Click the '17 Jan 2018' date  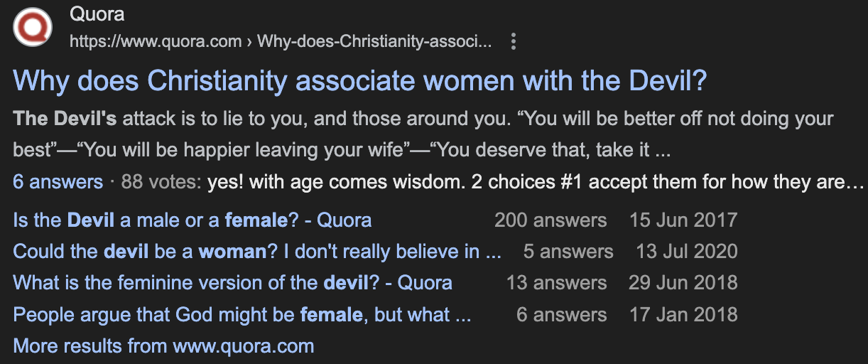(683, 314)
